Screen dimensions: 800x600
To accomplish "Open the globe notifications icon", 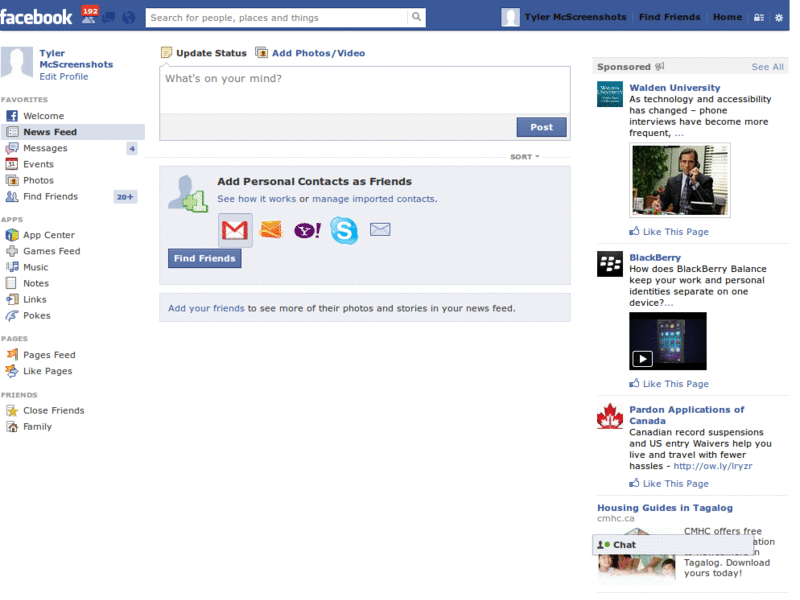I will pyautogui.click(x=129, y=18).
